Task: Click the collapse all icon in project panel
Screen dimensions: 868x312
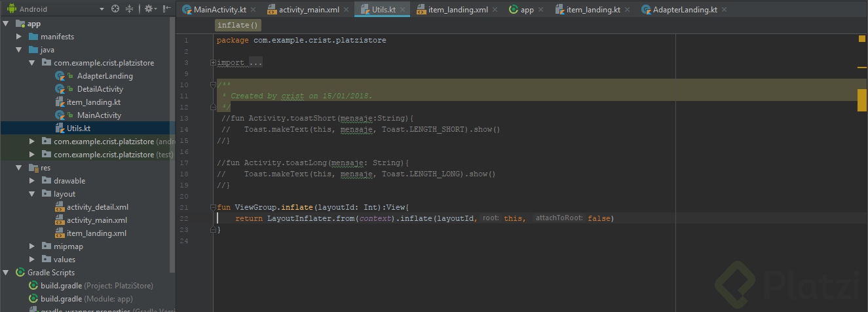Action: coord(129,9)
